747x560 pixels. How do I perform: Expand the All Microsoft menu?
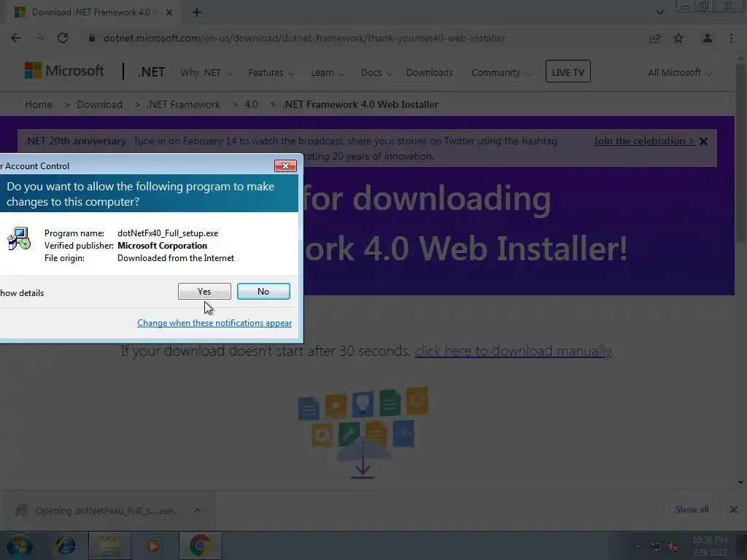pos(680,73)
